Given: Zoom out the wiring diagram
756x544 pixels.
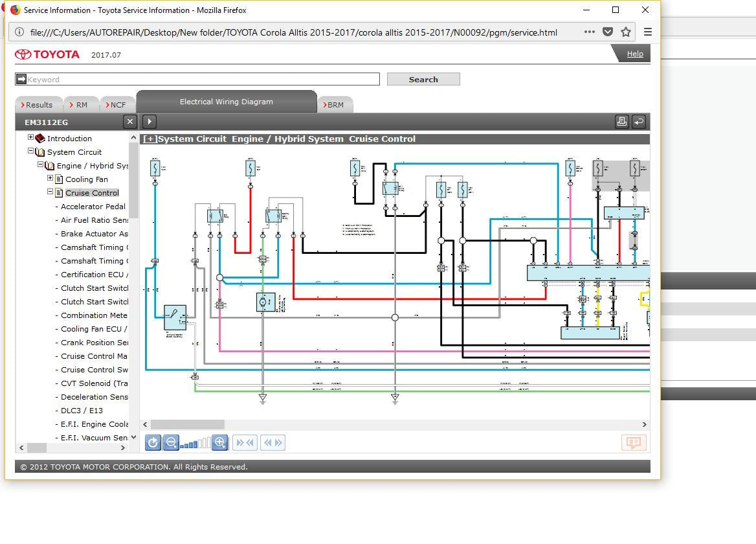Looking at the screenshot, I should (171, 442).
